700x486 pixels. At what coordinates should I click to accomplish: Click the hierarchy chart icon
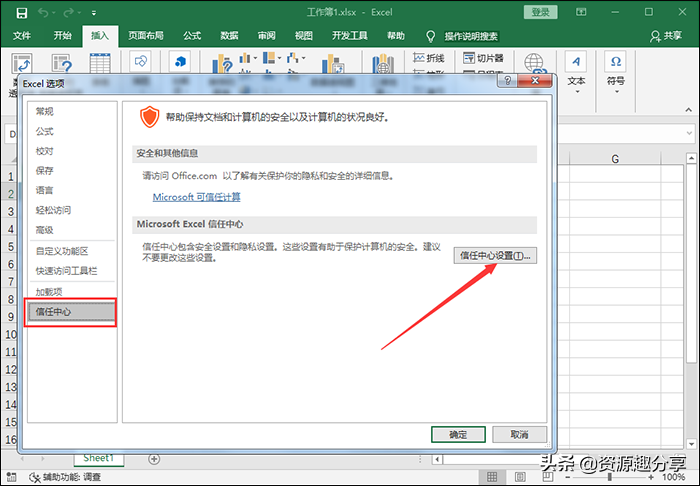pyautogui.click(x=269, y=58)
